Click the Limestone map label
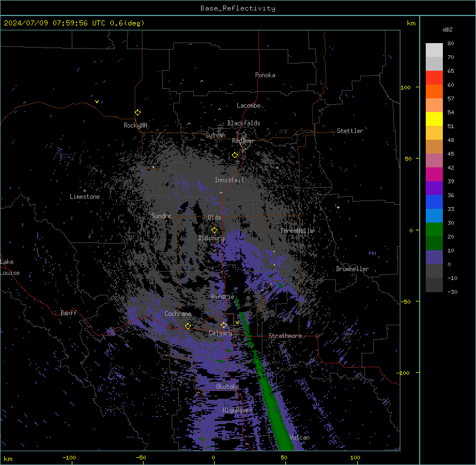476x465 pixels. pyautogui.click(x=84, y=197)
